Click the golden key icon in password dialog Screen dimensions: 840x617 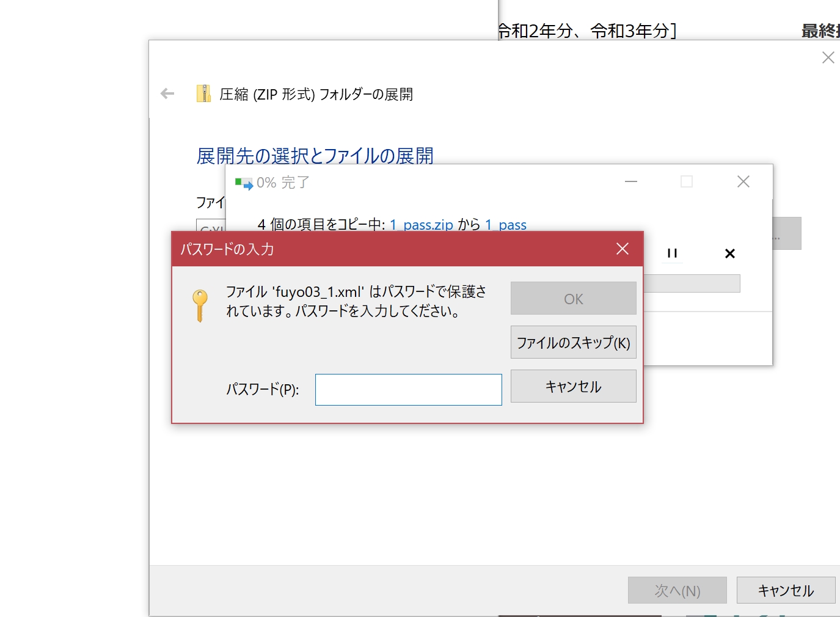[200, 305]
